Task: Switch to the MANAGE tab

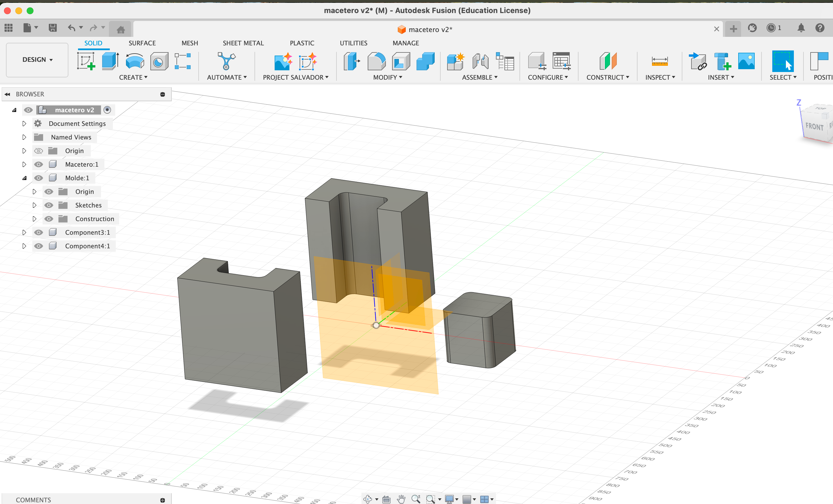Action: point(406,43)
